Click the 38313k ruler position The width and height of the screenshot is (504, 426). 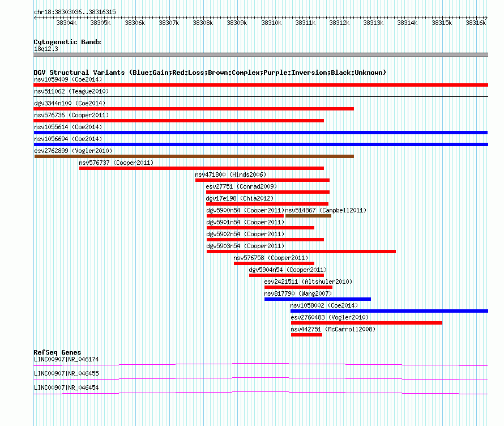pyautogui.click(x=373, y=23)
